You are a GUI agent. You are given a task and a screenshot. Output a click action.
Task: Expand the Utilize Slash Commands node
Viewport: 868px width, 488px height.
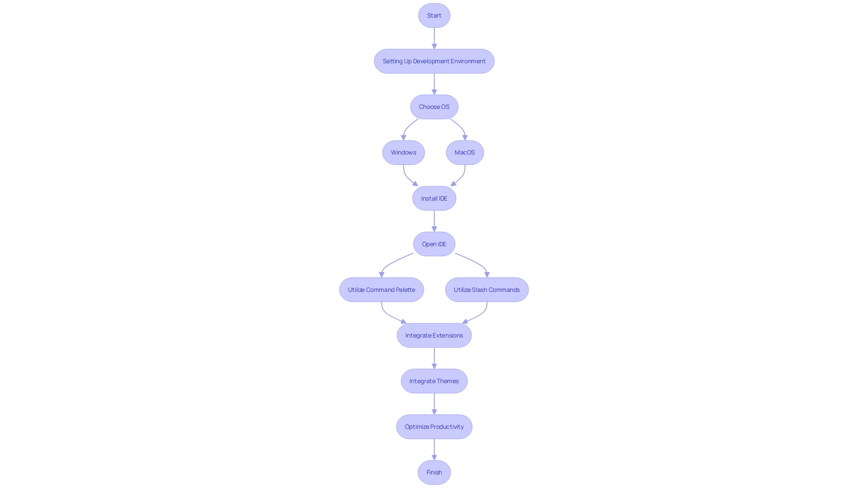click(486, 289)
